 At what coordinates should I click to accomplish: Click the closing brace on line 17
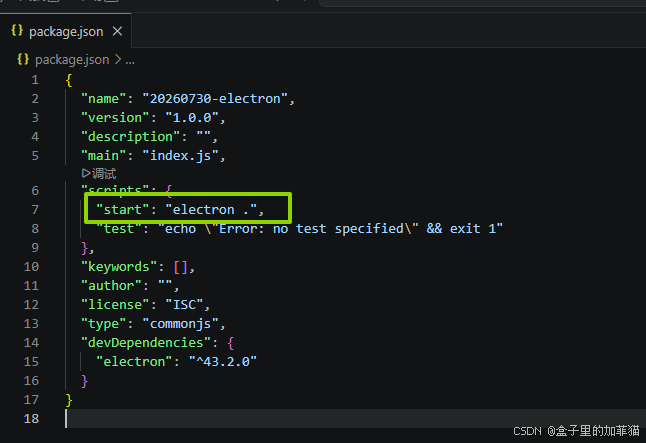point(69,399)
